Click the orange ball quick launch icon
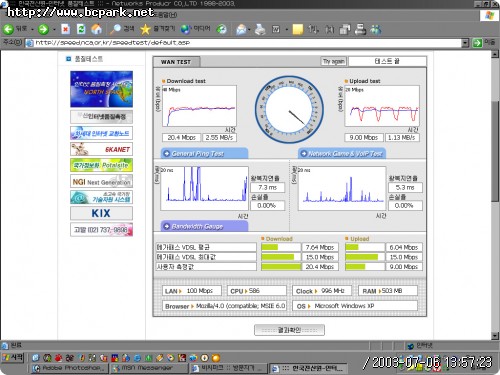This screenshot has height=375, width=500. pos(216,358)
